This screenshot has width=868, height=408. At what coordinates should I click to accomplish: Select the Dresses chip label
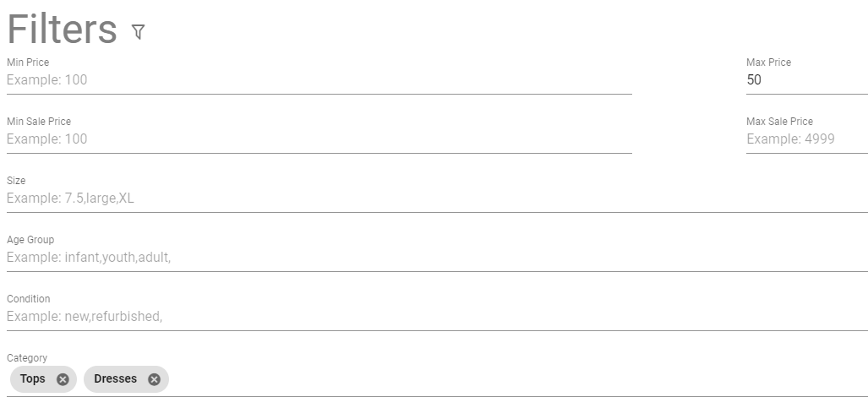115,378
